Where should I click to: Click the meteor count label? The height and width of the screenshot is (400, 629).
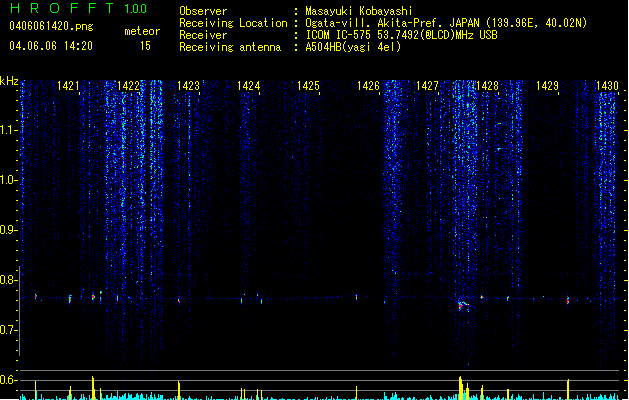142,31
